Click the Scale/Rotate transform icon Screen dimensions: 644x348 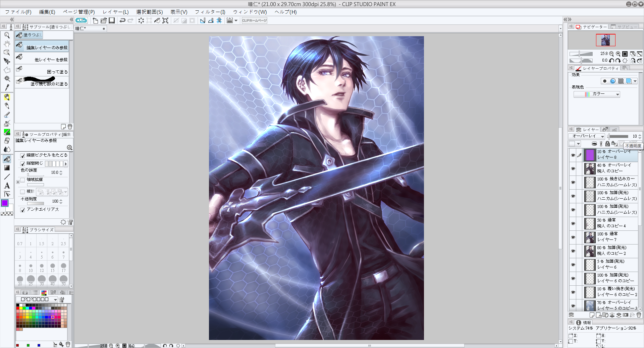pyautogui.click(x=165, y=20)
